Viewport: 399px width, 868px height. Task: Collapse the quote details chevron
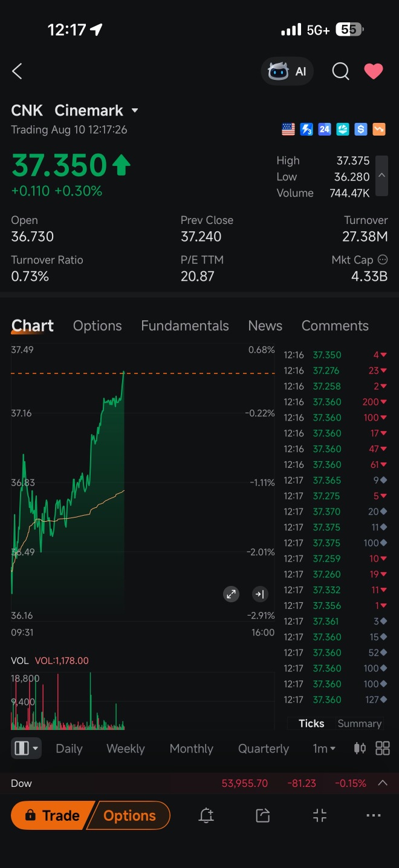pyautogui.click(x=381, y=176)
